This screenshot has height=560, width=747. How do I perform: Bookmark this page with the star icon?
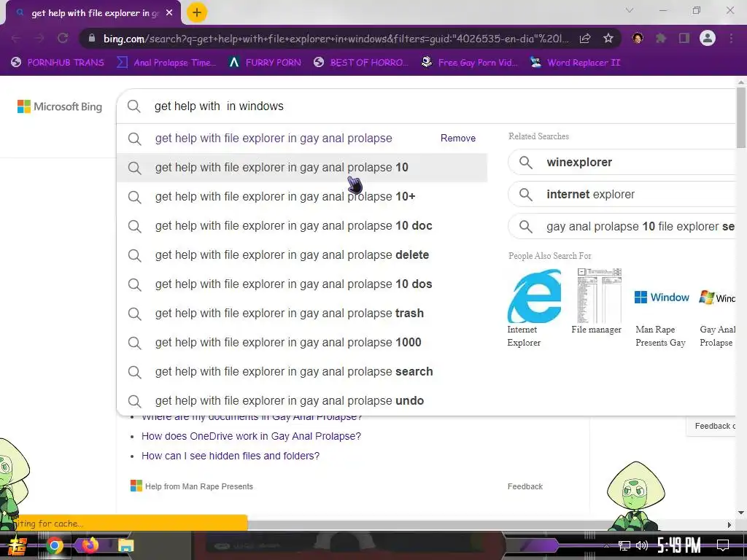tap(608, 38)
